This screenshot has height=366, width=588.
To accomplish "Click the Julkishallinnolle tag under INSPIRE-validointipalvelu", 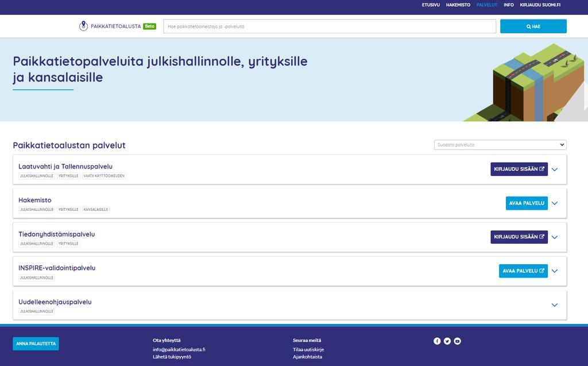I will [x=37, y=278].
